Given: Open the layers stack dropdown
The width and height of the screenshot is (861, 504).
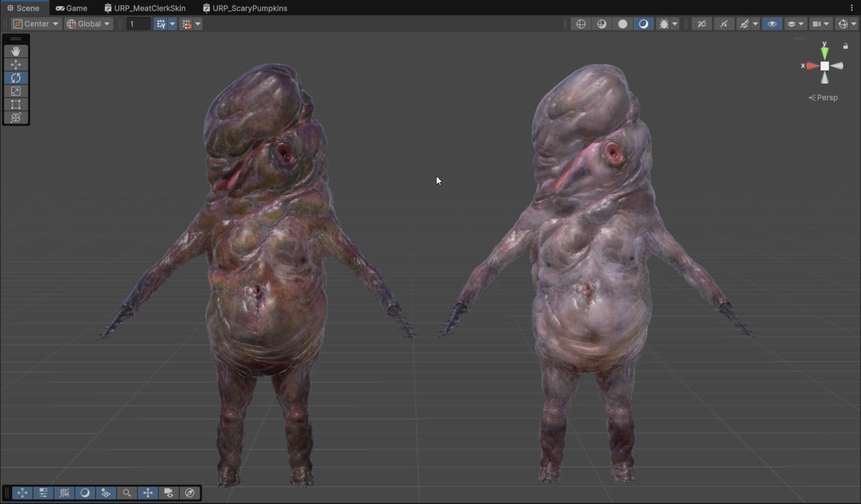Looking at the screenshot, I should [794, 24].
